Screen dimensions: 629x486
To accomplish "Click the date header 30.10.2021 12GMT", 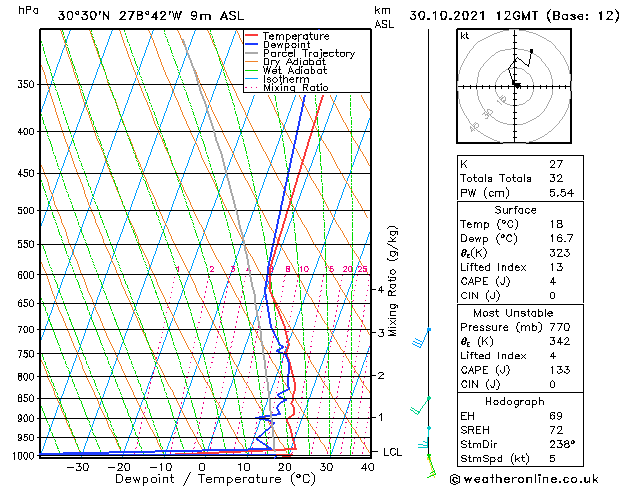I will 514,16.
